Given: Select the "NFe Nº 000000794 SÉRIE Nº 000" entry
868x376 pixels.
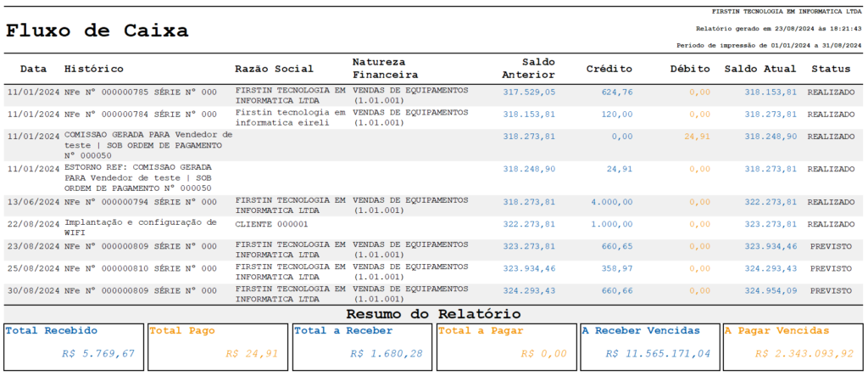Looking at the screenshot, I should pyautogui.click(x=141, y=202).
